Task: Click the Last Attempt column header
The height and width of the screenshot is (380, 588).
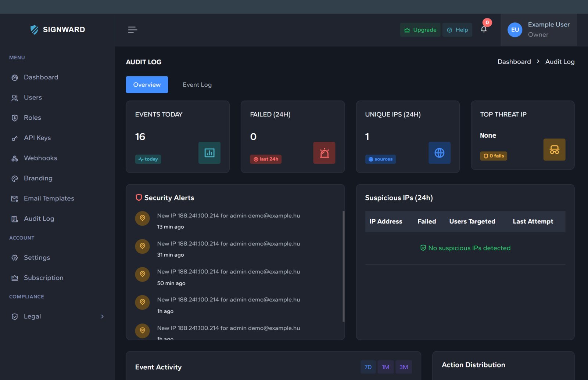Action: point(533,221)
